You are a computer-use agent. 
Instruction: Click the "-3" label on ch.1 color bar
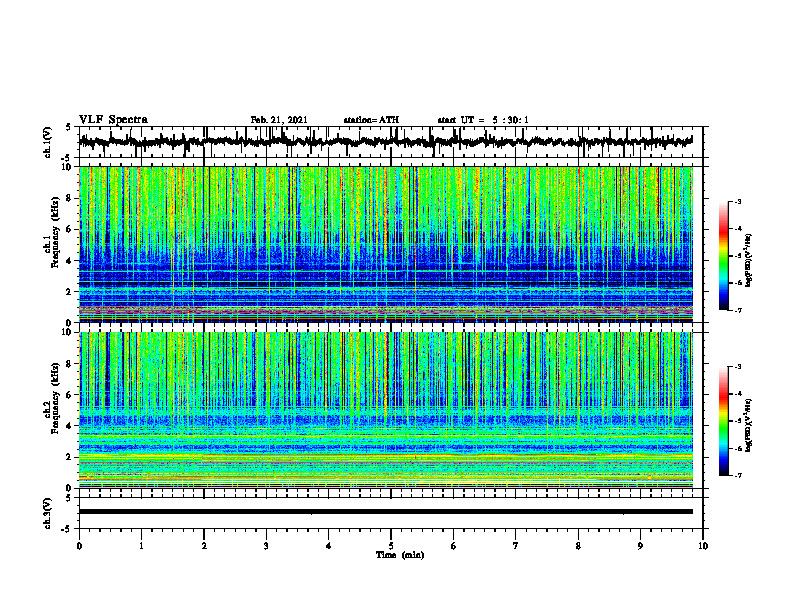click(737, 201)
